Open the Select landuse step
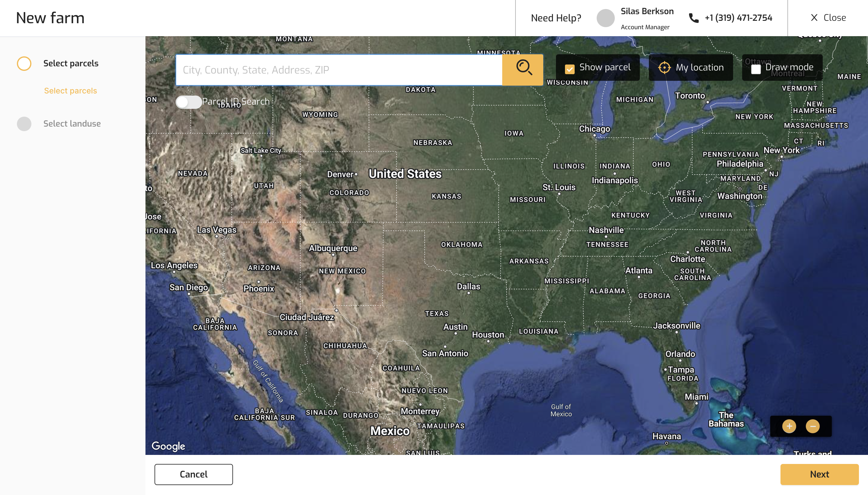Image resolution: width=868 pixels, height=495 pixels. 72,124
